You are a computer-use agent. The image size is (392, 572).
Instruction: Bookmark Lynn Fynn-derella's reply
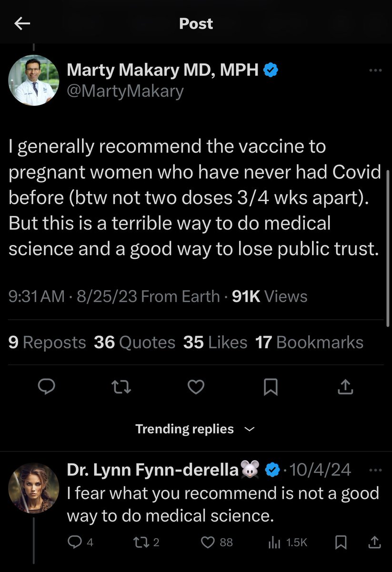[341, 542]
